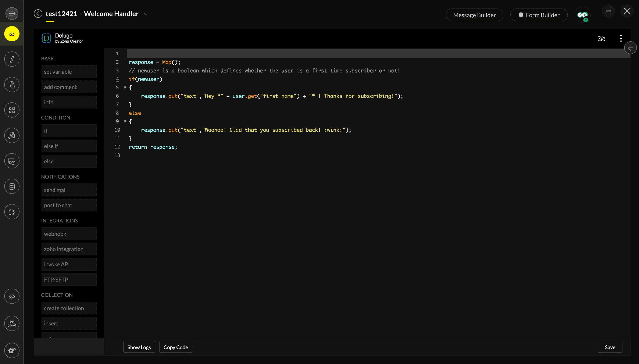The image size is (639, 364).
Task: Insert a set variable snippet
Action: click(x=69, y=72)
